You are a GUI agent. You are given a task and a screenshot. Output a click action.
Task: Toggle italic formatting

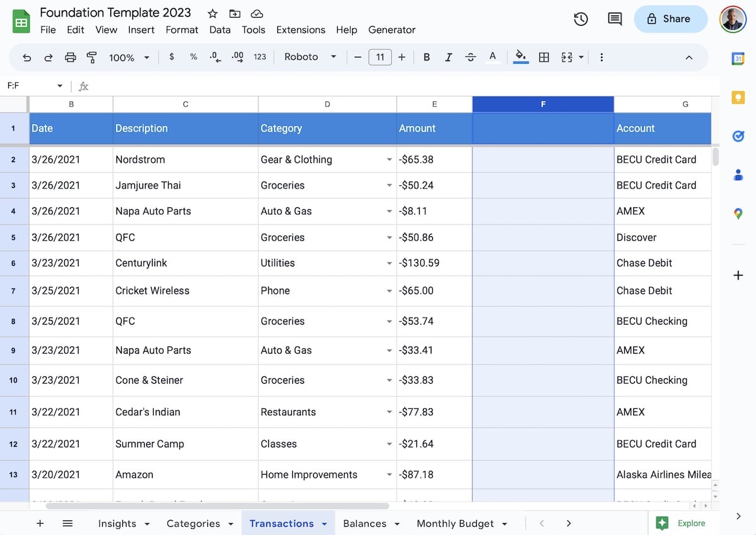(449, 57)
